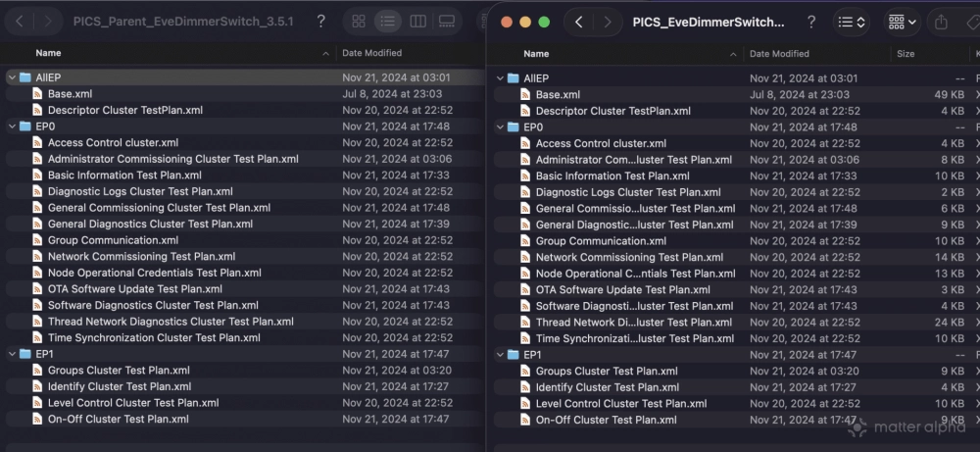The image size is (980, 452).
Task: Select Group Communication.xml in right window
Action: pos(601,241)
